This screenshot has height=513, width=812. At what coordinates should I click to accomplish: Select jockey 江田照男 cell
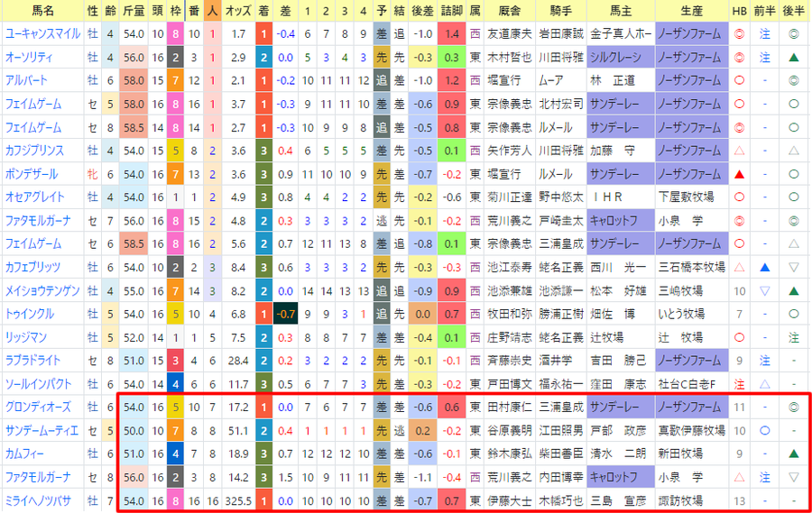point(561,431)
